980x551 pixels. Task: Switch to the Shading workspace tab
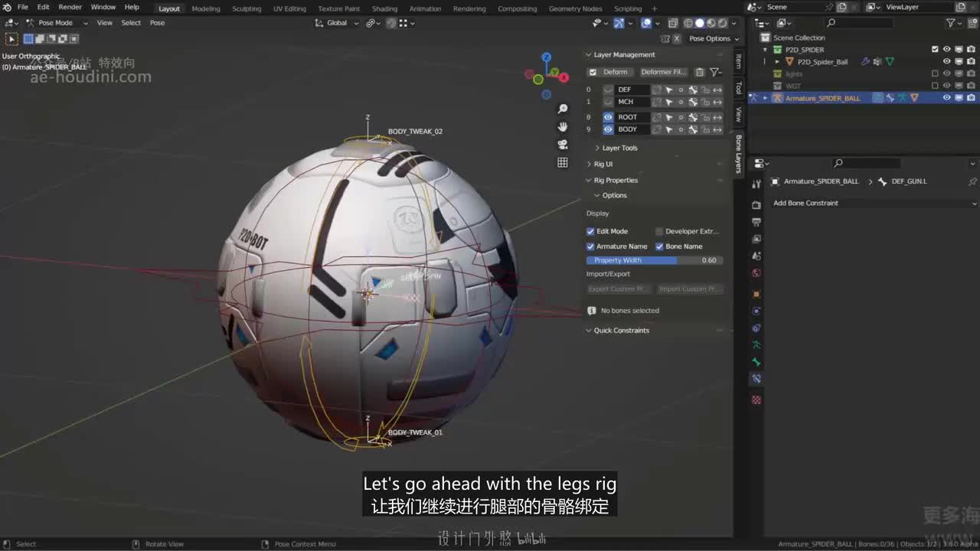tap(384, 8)
